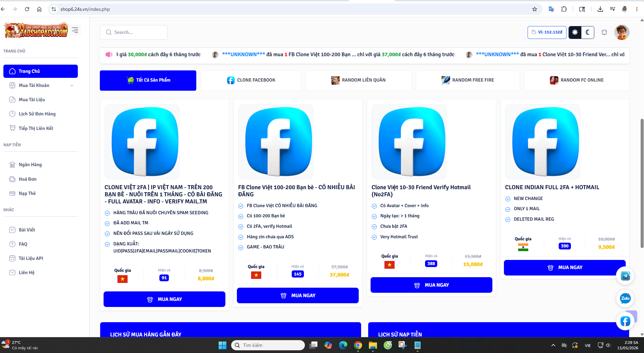This screenshot has height=353, width=644.
Task: Buy CLONE INDIAN FULL 2FA (MUA NGAY)
Action: (565, 267)
